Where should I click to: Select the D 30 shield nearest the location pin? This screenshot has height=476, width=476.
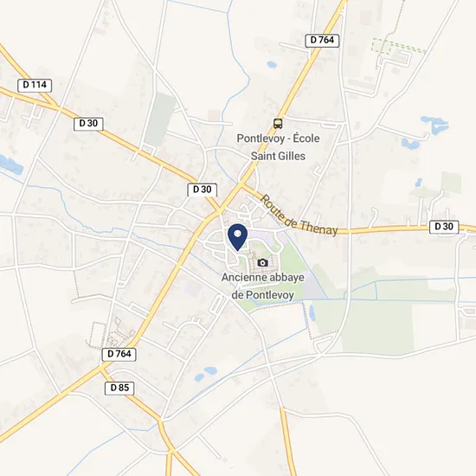pyautogui.click(x=203, y=190)
